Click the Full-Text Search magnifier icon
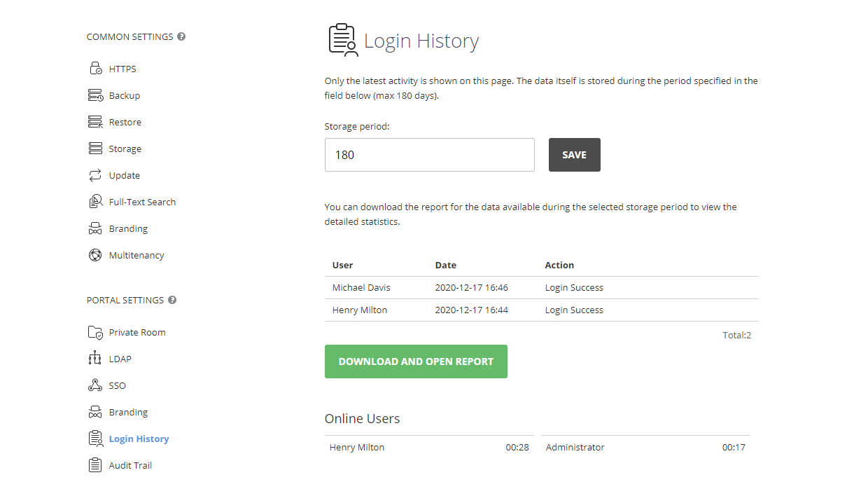 [x=95, y=201]
